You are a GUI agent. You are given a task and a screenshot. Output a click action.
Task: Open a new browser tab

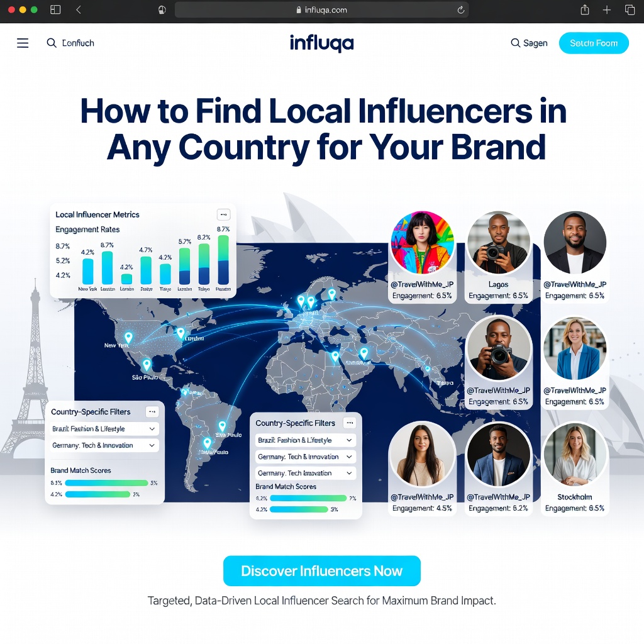[606, 9]
